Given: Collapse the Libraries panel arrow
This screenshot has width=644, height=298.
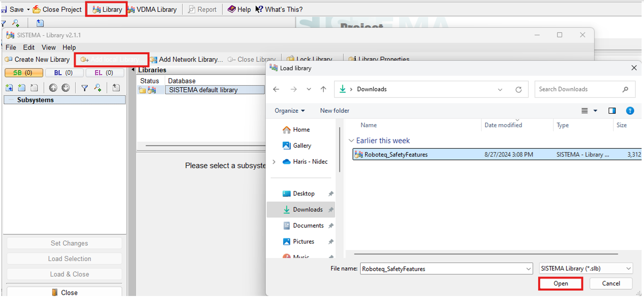Looking at the screenshot, I should tap(133, 70).
